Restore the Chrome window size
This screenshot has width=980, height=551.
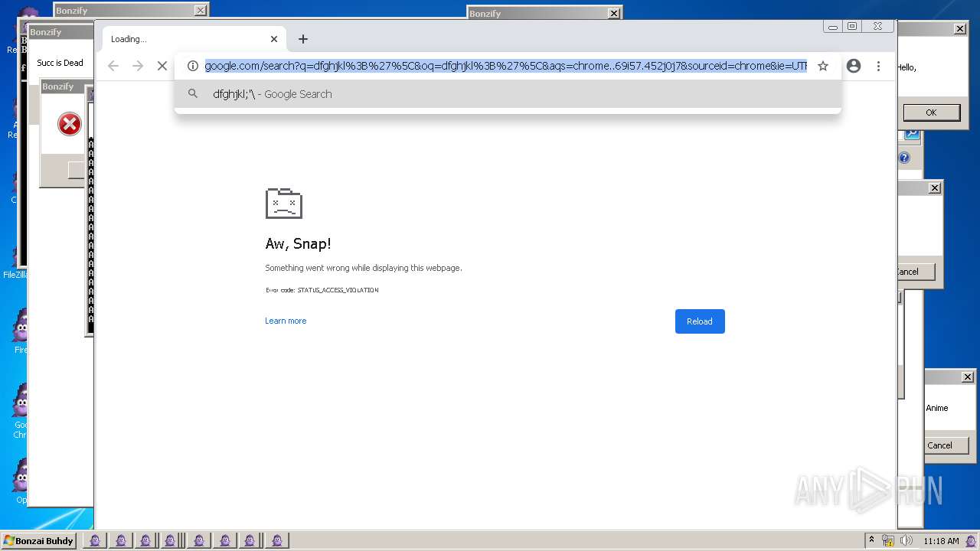tap(852, 26)
